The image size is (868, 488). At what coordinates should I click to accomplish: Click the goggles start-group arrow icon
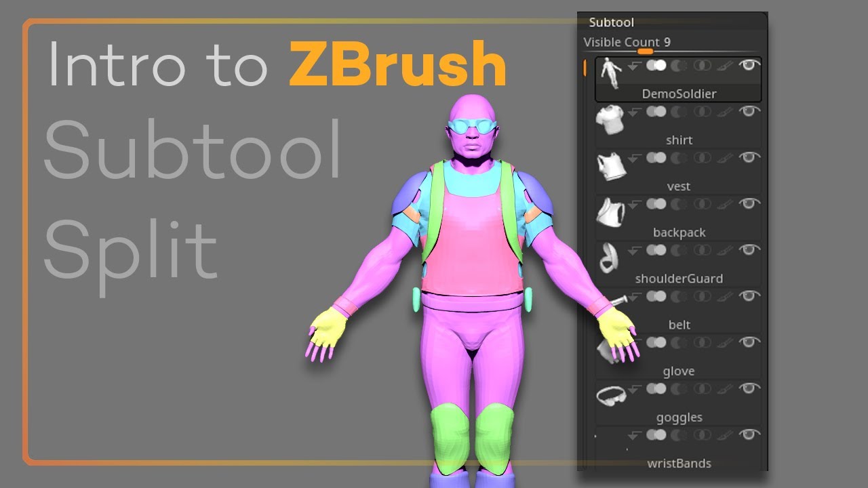tap(635, 389)
